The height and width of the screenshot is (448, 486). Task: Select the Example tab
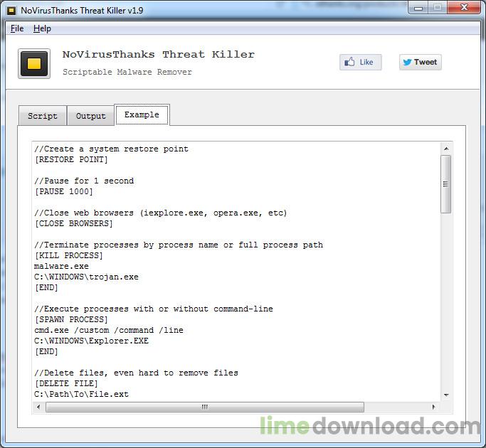(x=142, y=115)
